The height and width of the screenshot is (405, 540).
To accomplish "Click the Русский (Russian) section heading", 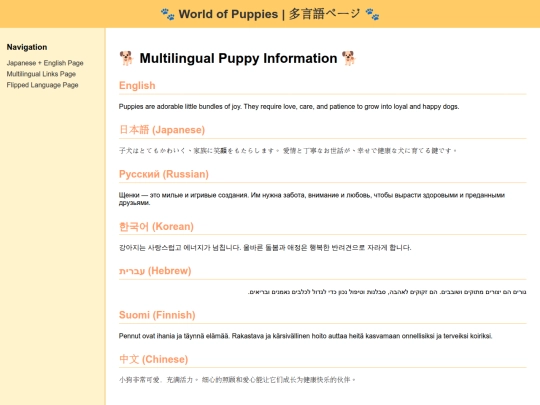I will 164,174.
